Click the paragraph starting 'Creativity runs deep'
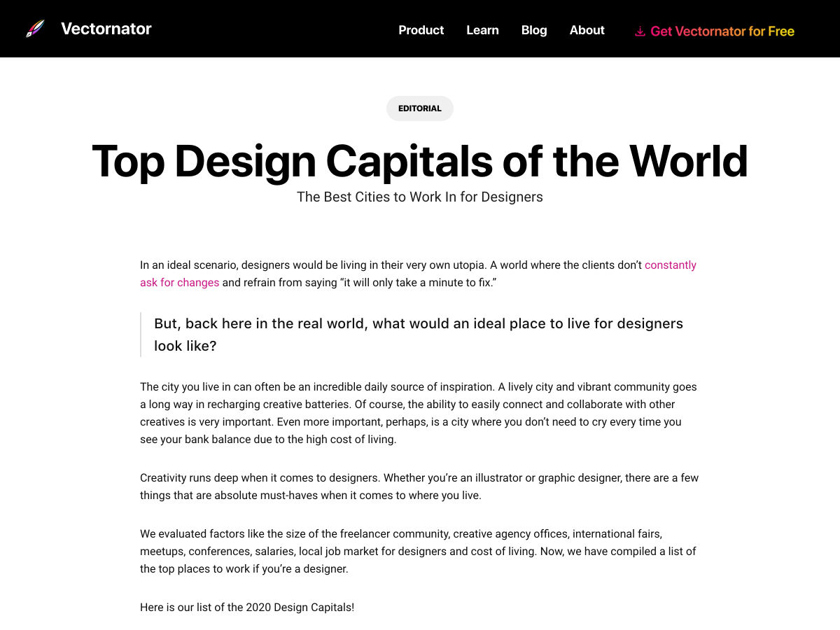 [418, 486]
